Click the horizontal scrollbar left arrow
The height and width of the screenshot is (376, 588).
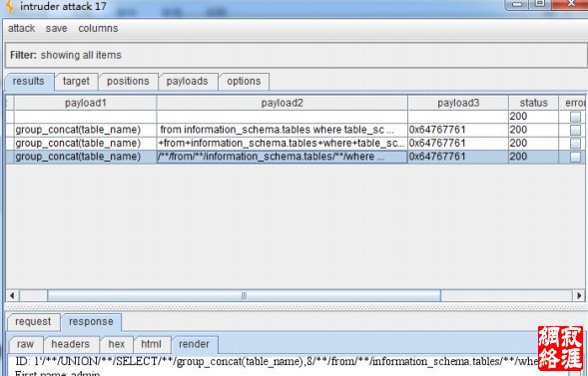[12, 296]
